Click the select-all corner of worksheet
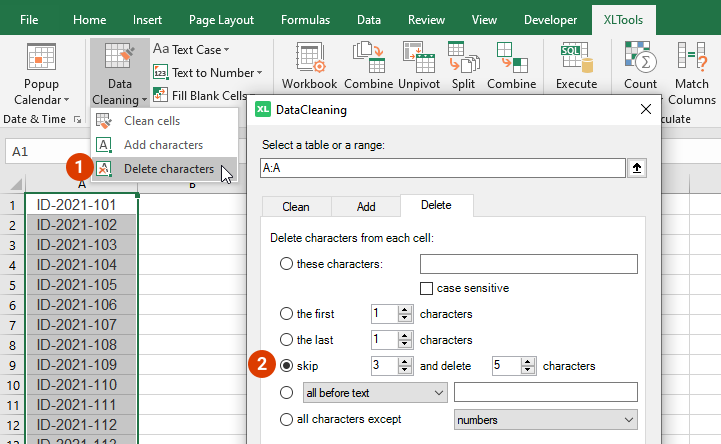Viewport: 721px width, 444px height. click(x=16, y=185)
